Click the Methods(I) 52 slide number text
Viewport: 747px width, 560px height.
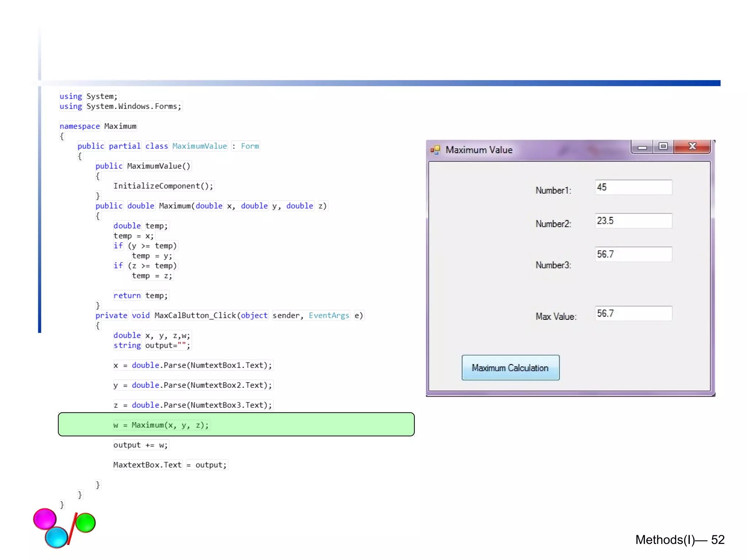[x=680, y=540]
